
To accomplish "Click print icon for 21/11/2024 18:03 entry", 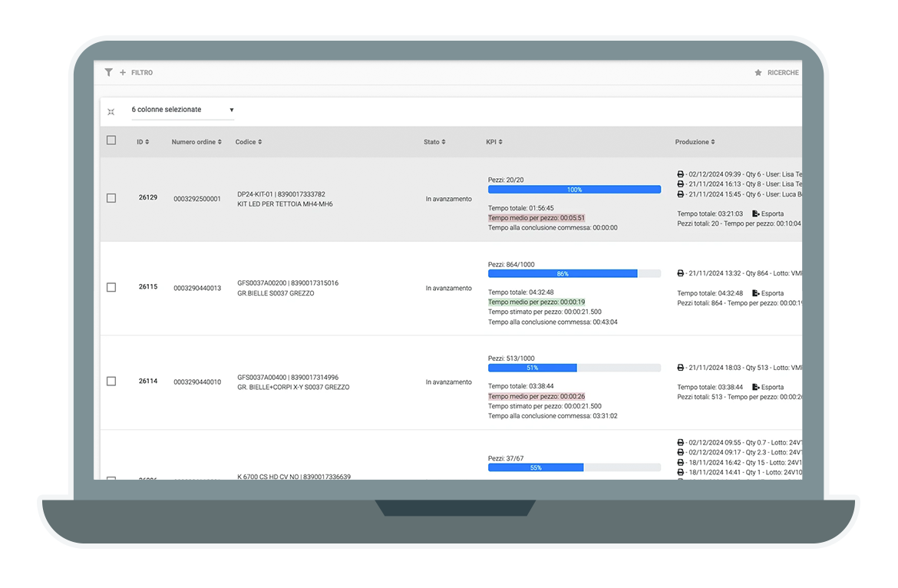I will point(681,368).
